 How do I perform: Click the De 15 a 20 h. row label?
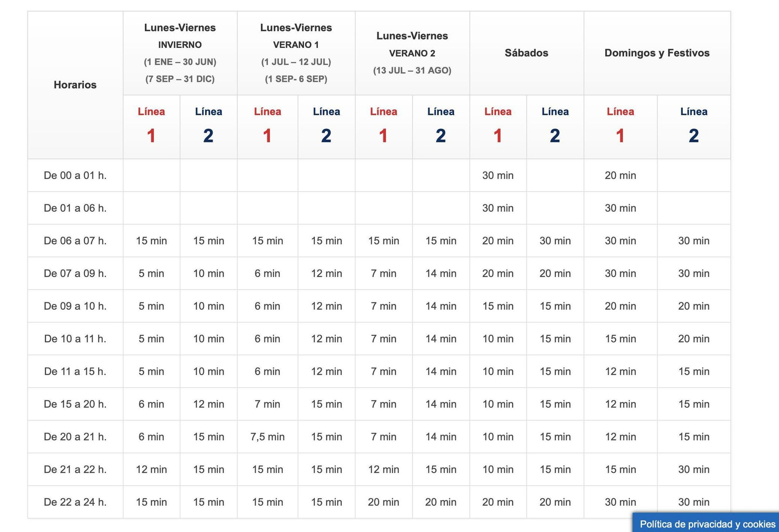tap(75, 404)
